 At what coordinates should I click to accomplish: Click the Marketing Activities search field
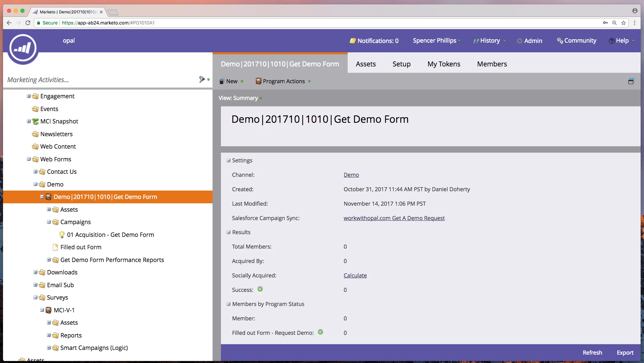(101, 80)
